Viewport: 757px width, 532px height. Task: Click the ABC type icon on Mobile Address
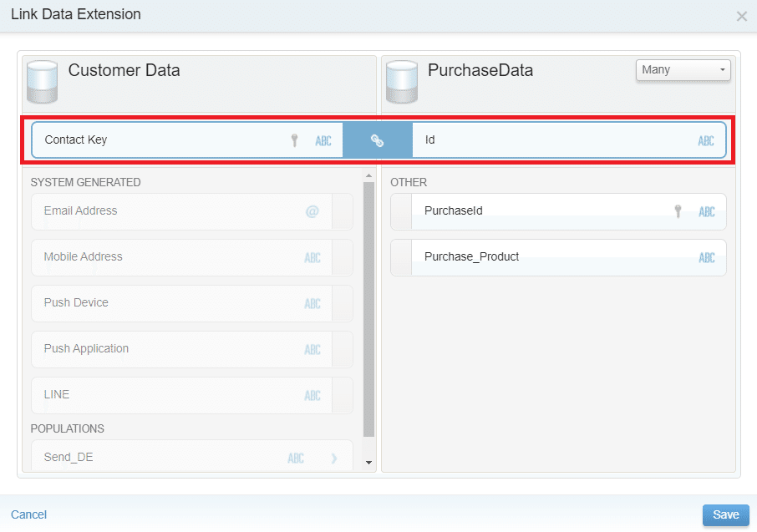(312, 257)
